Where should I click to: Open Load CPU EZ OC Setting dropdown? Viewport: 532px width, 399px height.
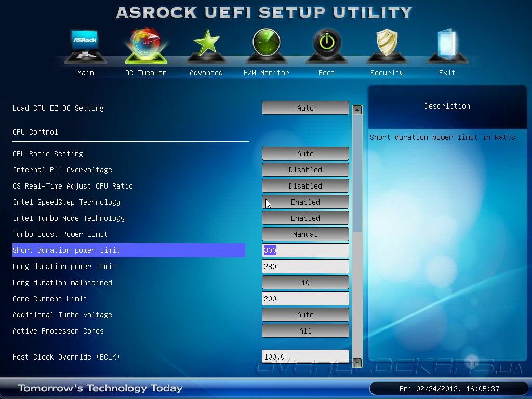305,108
